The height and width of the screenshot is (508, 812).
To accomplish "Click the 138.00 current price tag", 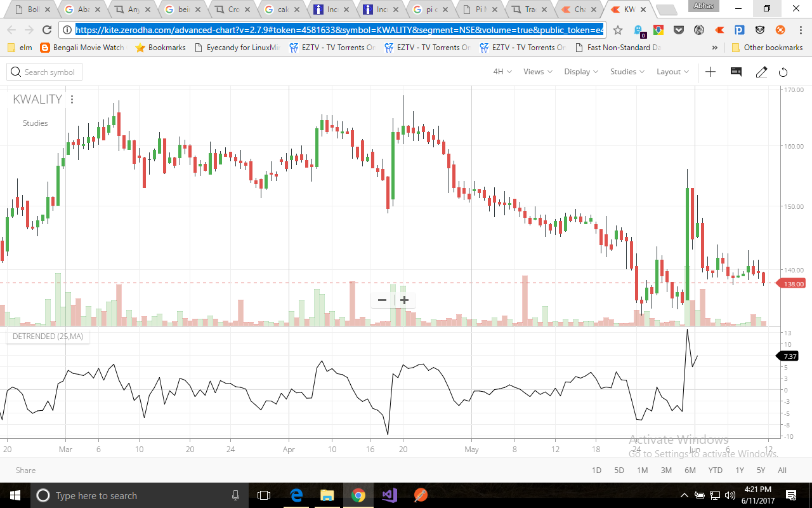I will point(791,284).
